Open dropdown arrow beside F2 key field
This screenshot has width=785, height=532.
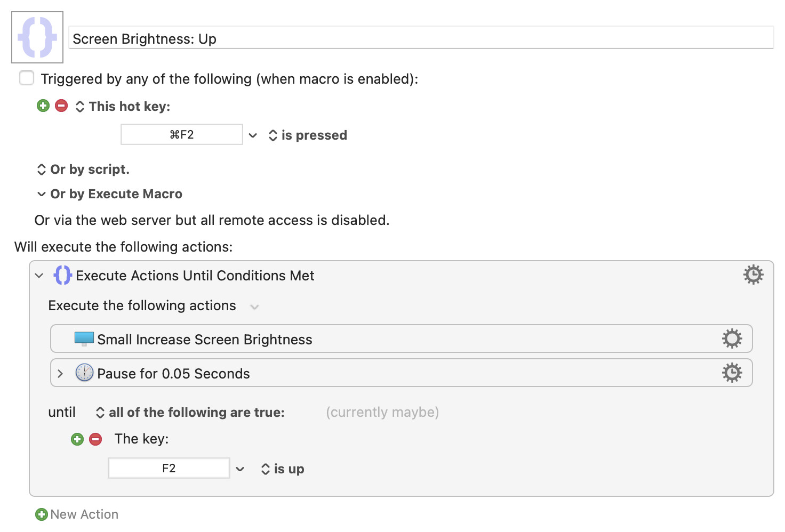(x=240, y=469)
